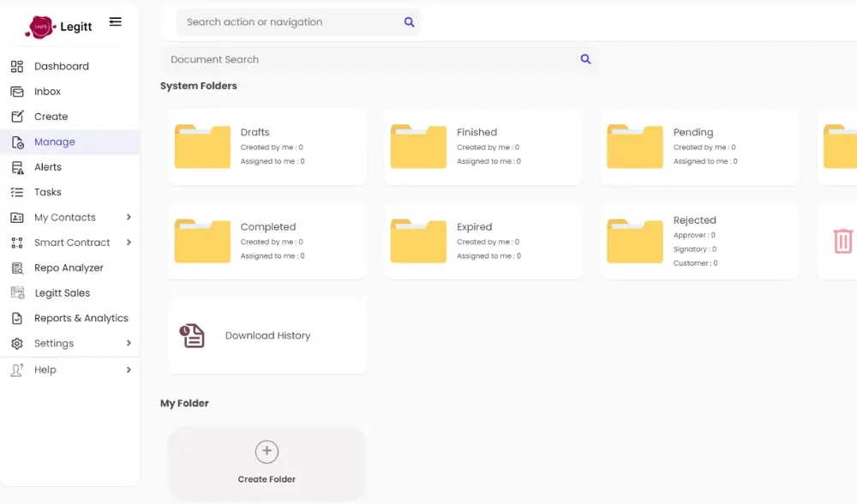Open the trash bin icon card
The height and width of the screenshot is (504, 857).
[842, 241]
